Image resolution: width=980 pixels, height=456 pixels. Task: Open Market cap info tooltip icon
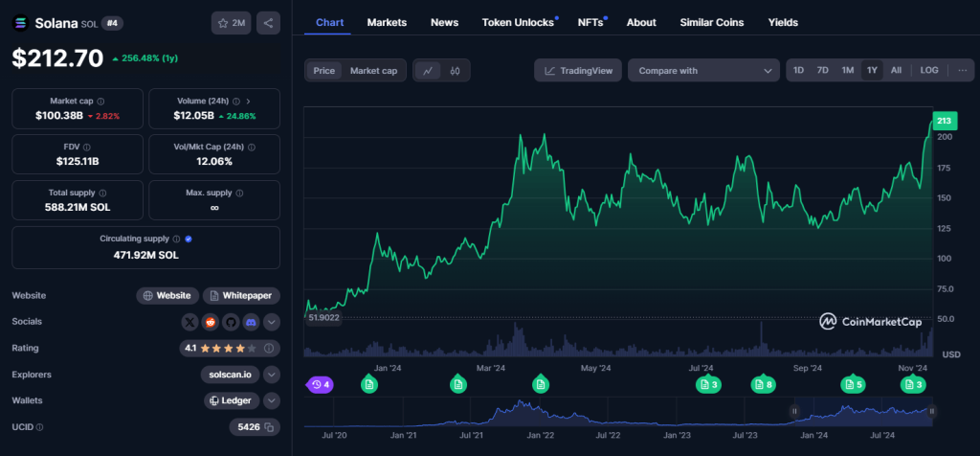point(100,101)
